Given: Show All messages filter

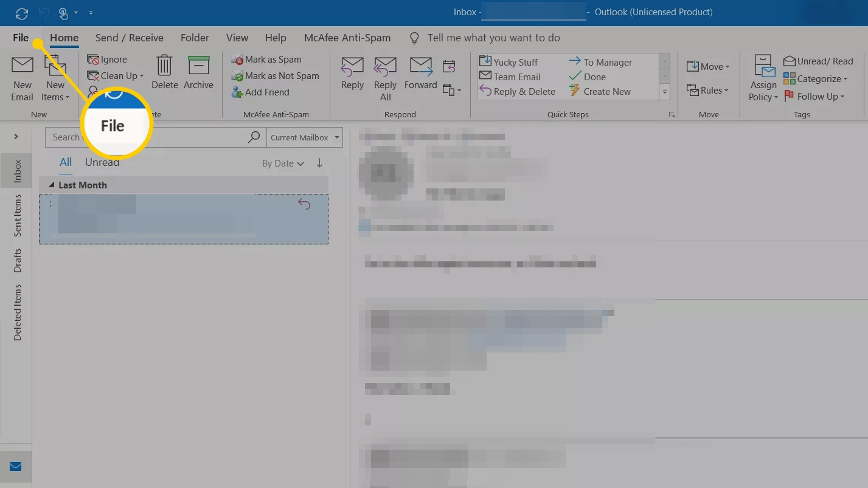Looking at the screenshot, I should tap(66, 162).
